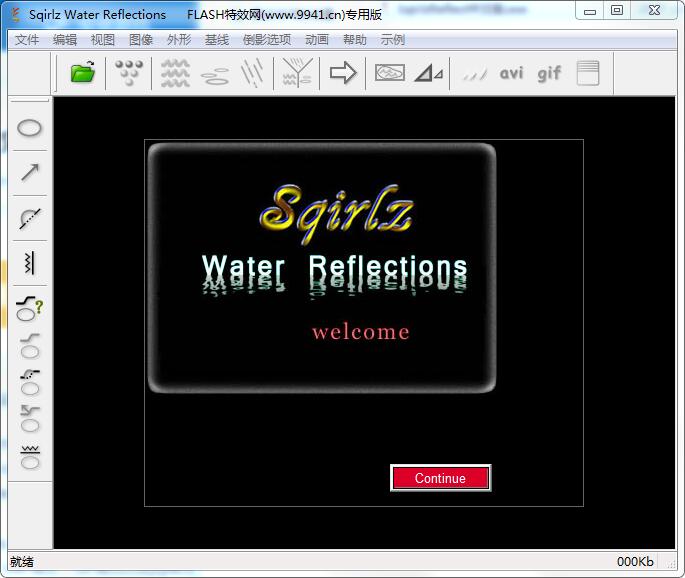Select the dashed line curve tool
The width and height of the screenshot is (685, 578).
pyautogui.click(x=30, y=219)
